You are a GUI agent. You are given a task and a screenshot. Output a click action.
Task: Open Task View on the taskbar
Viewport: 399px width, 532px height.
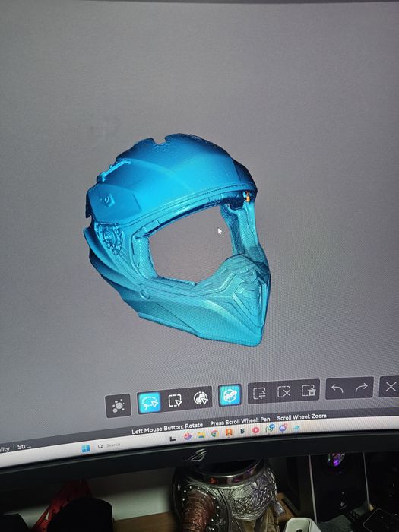173,439
